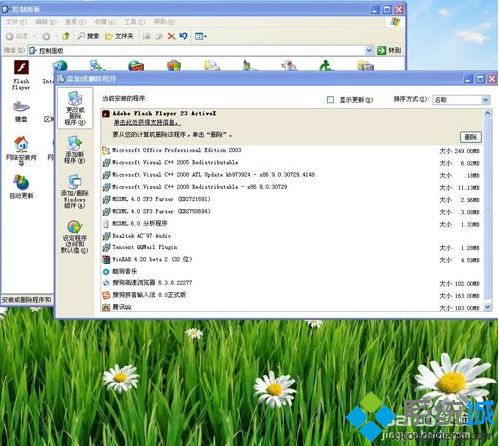Open 编辑 menu in Control Panel
The height and width of the screenshot is (446, 499).
coord(46,22)
